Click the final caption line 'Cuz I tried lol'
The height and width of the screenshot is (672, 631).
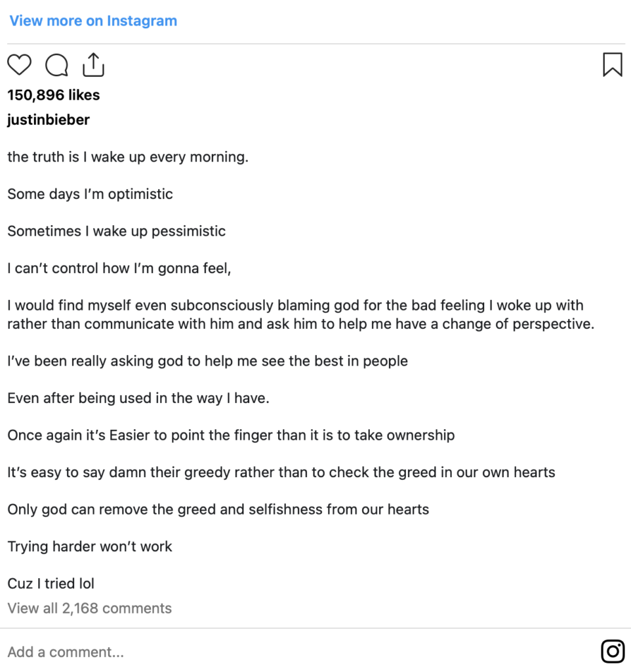(51, 583)
